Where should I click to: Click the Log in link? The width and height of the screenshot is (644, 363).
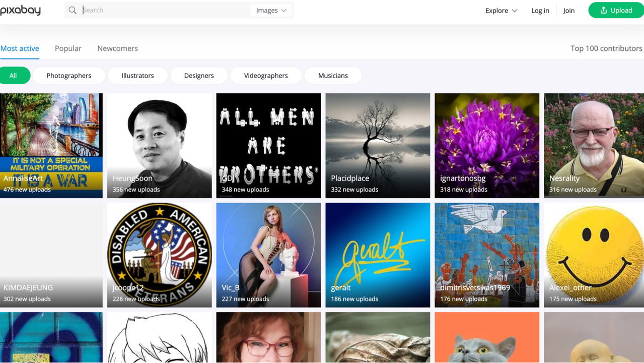click(540, 10)
